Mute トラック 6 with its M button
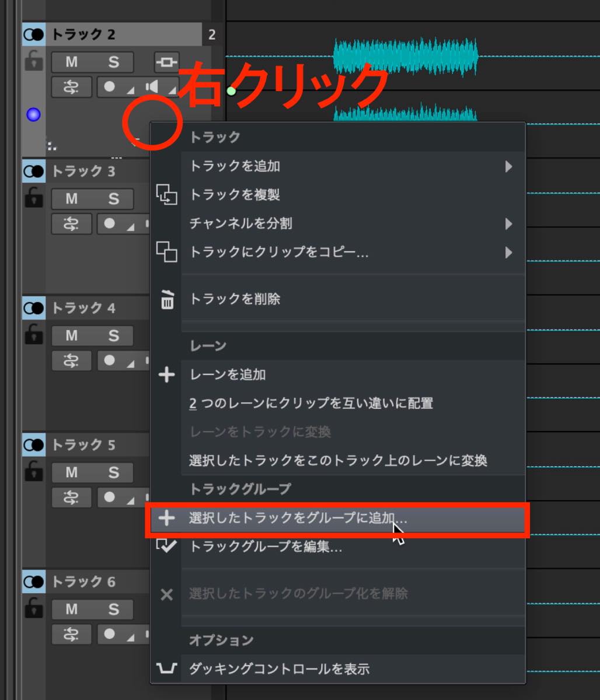 pyautogui.click(x=71, y=609)
